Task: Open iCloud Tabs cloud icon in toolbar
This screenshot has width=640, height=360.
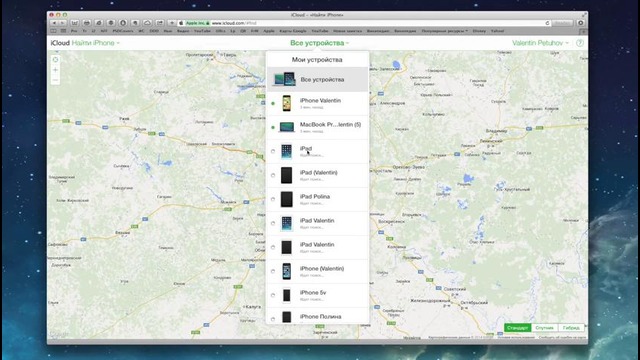Action: click(147, 23)
